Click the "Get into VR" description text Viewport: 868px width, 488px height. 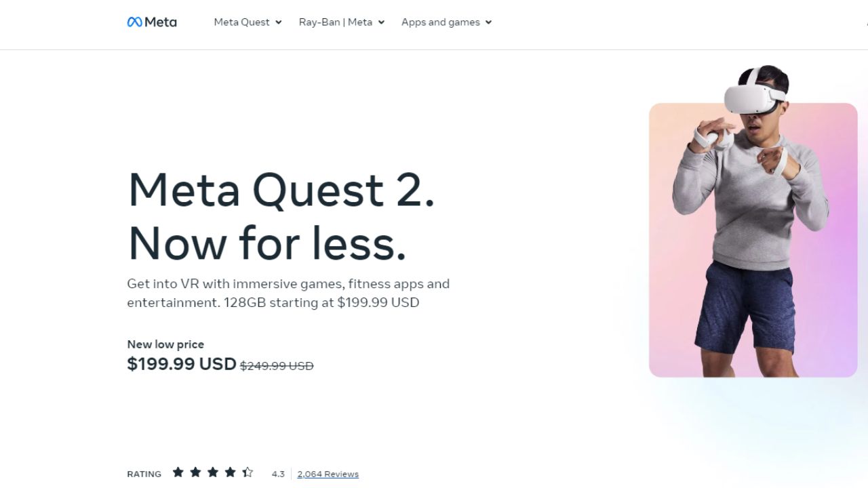tap(288, 293)
